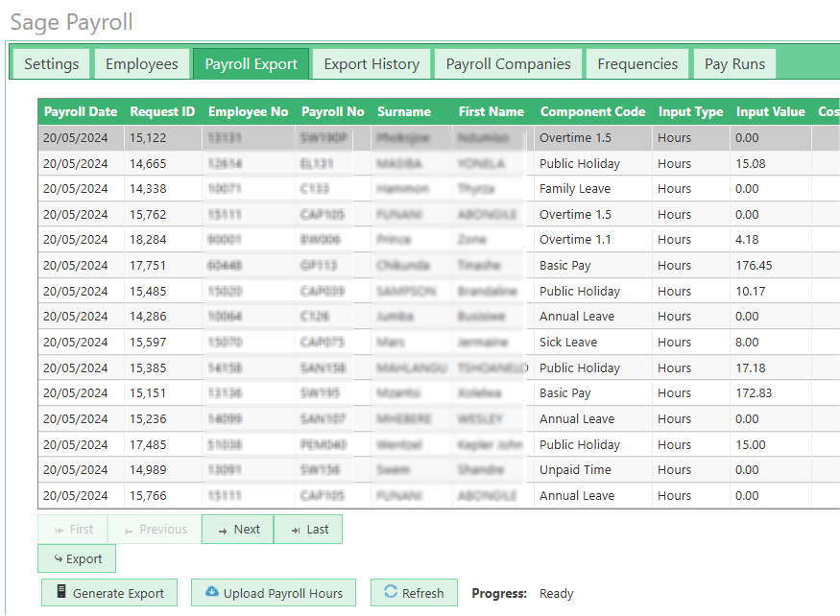Open the Export History tab
Viewport: 840px width, 616px height.
[372, 63]
